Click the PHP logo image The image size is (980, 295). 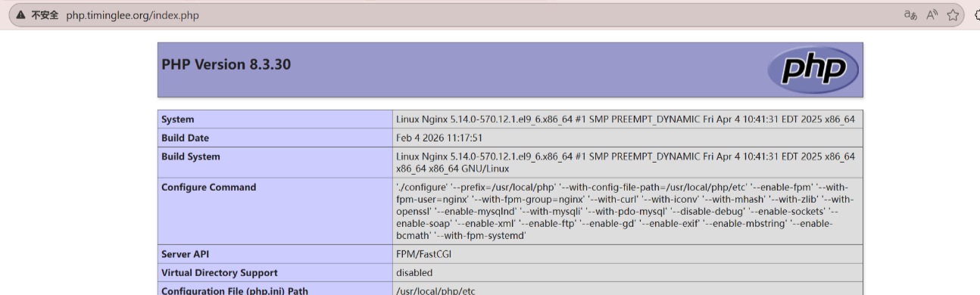click(x=813, y=70)
